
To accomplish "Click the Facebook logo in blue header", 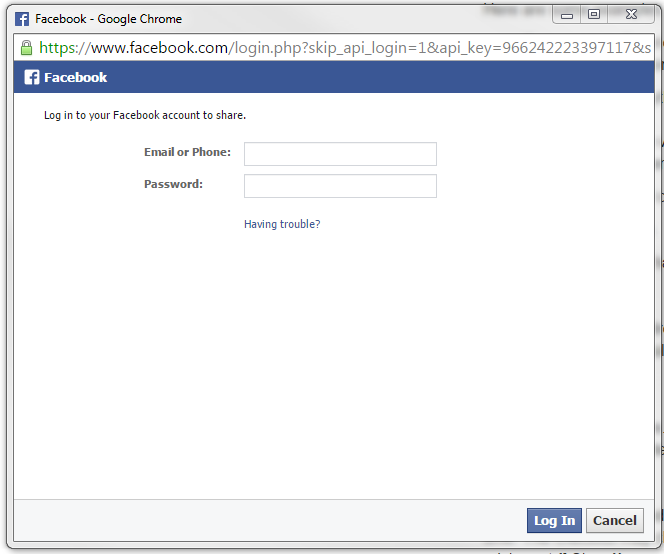I will (x=32, y=77).
